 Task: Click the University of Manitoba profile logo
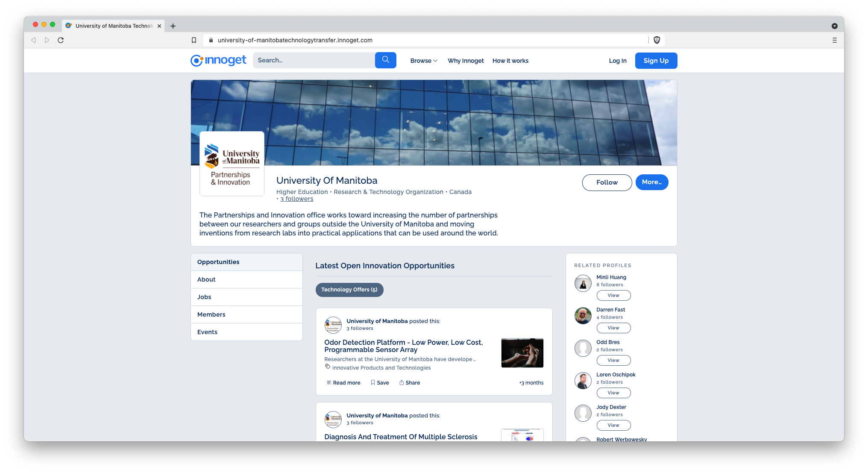tap(232, 164)
